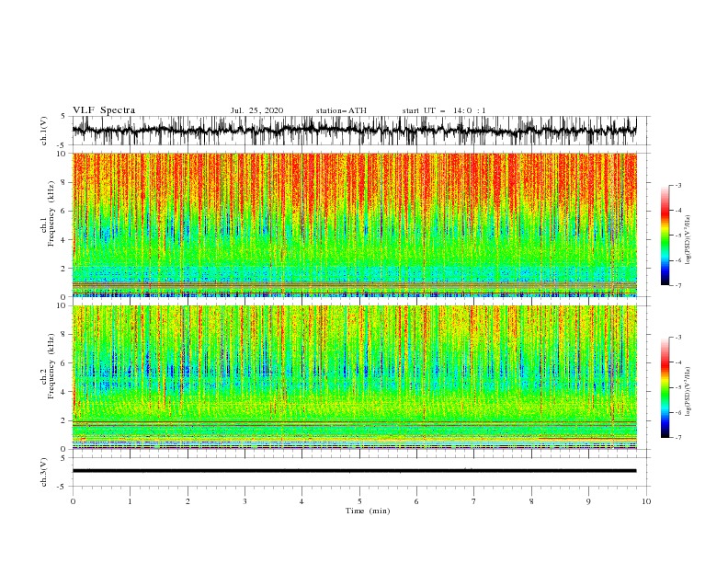
Task: Click the log(PSD) label beside ch.1 colorbar
Action: 688,240
